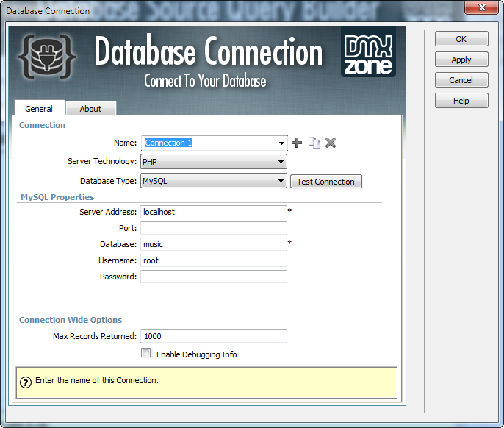Open the connection Name dropdown

(281, 143)
